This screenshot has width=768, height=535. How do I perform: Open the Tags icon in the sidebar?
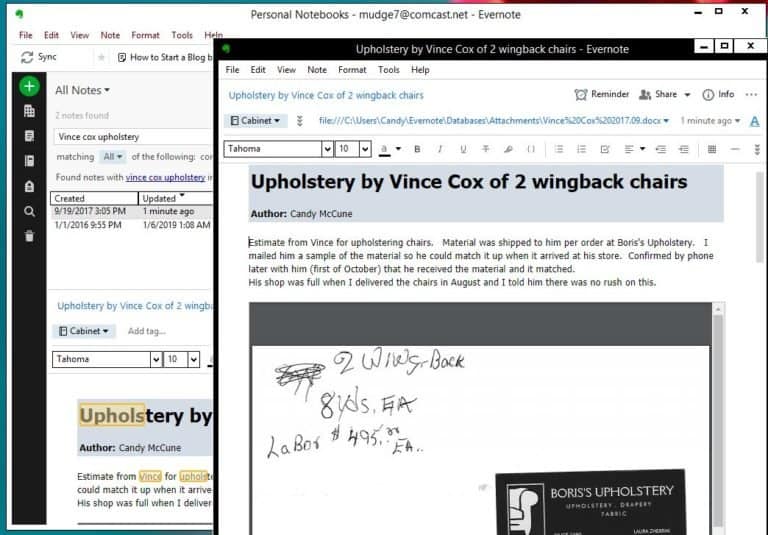tap(29, 186)
